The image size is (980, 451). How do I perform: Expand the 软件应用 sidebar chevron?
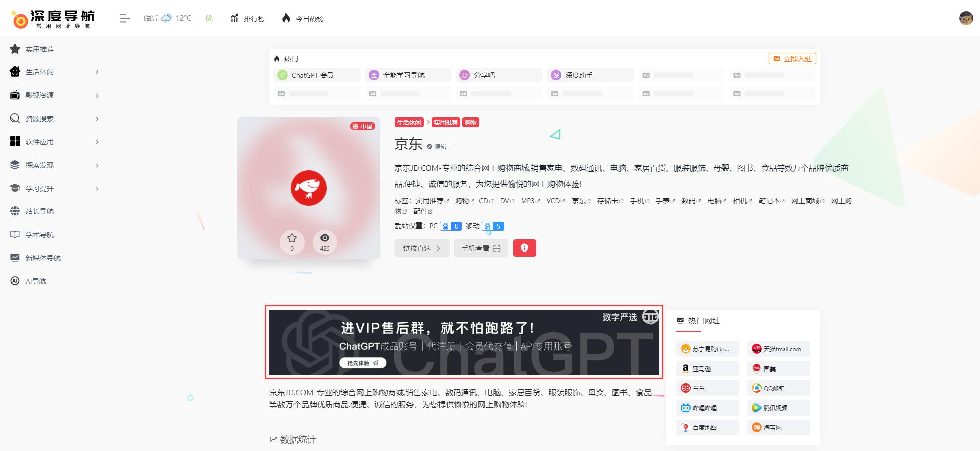tap(97, 142)
